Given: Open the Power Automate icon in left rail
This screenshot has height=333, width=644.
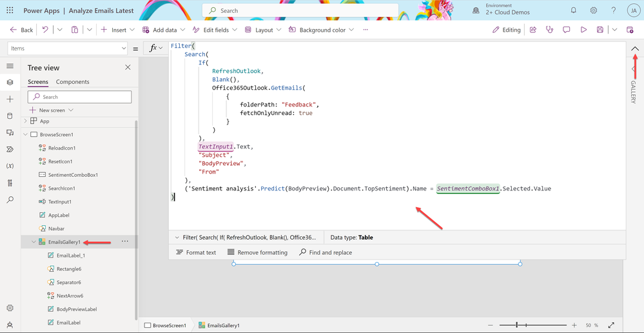Looking at the screenshot, I should (x=10, y=149).
